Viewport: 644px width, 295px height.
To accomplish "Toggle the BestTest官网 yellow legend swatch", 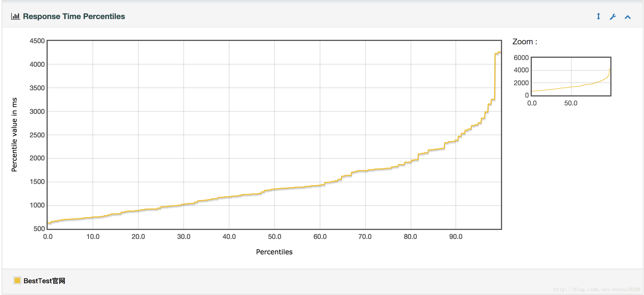I will click(17, 280).
